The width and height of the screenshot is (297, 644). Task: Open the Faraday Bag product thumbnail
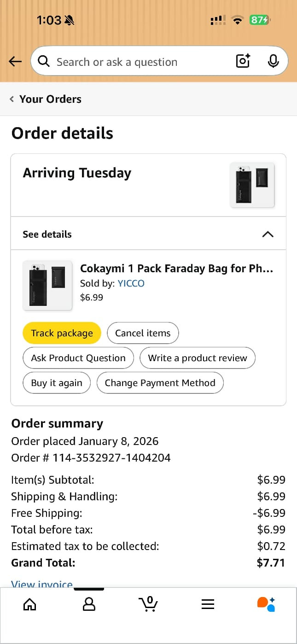pyautogui.click(x=47, y=286)
